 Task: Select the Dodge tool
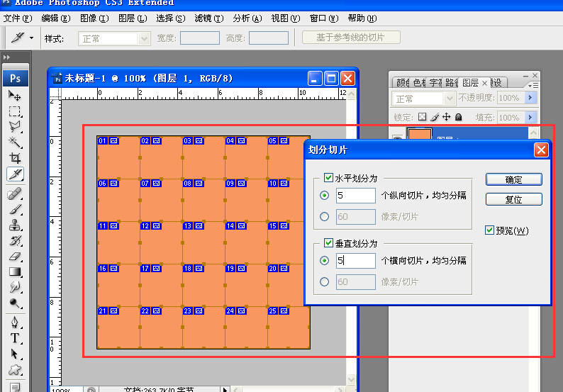pos(15,303)
